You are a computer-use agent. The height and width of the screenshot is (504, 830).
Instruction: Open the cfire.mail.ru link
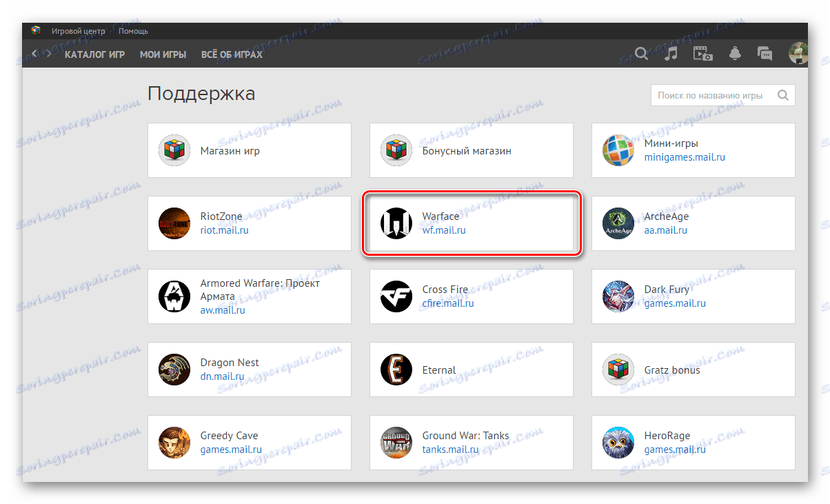(x=448, y=303)
